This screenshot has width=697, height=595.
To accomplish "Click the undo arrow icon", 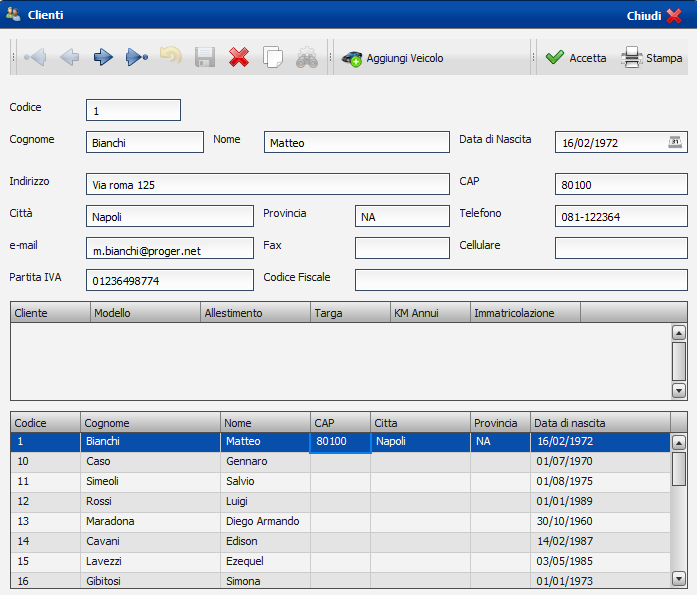I will (x=171, y=56).
